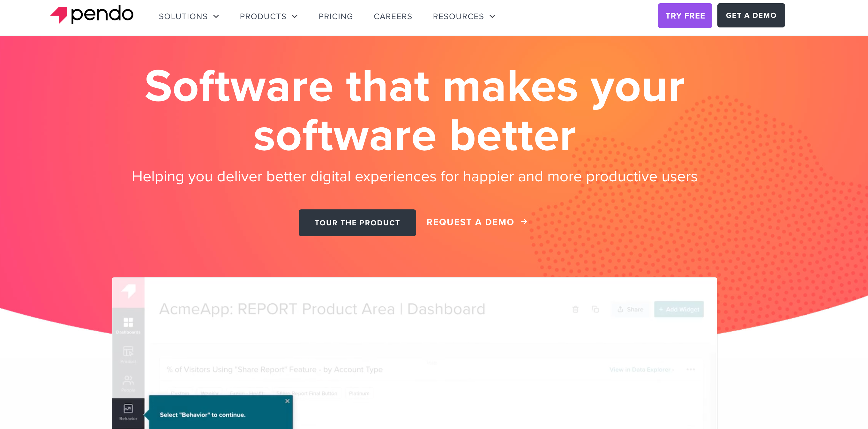Expand the Products dropdown menu
The width and height of the screenshot is (868, 429).
tap(268, 16)
